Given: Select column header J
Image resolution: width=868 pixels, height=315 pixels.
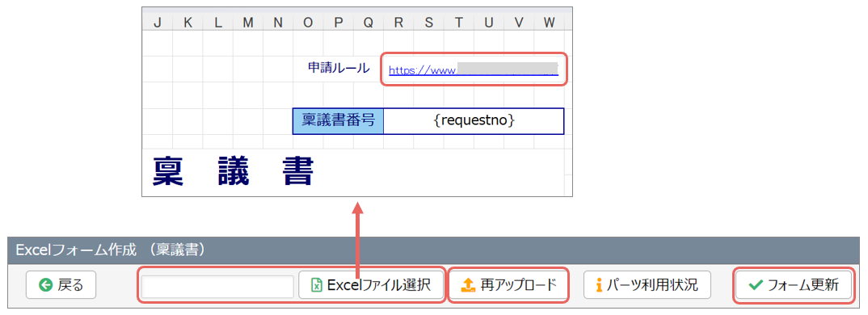Looking at the screenshot, I should (x=158, y=22).
